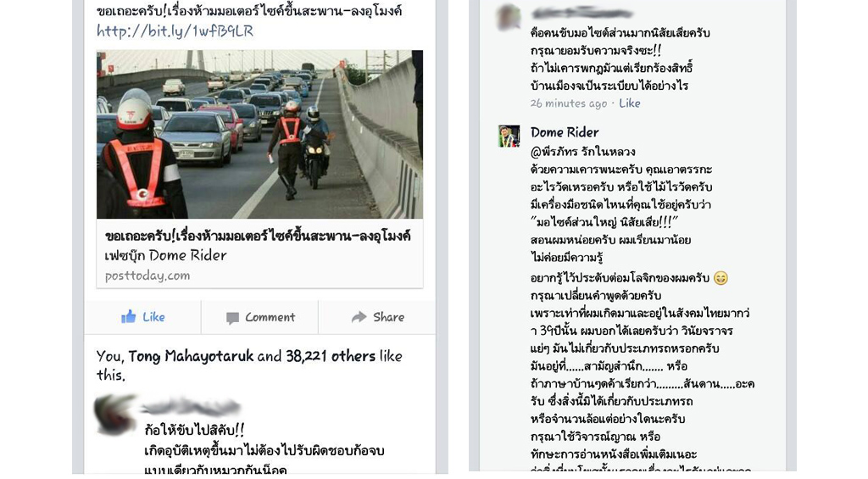Open the bridge traffic photo preview
This screenshot has height=479, width=868.
pyautogui.click(x=259, y=134)
